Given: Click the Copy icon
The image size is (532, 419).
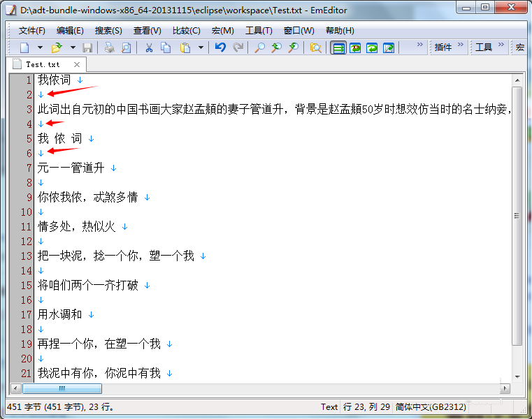Looking at the screenshot, I should (166, 47).
